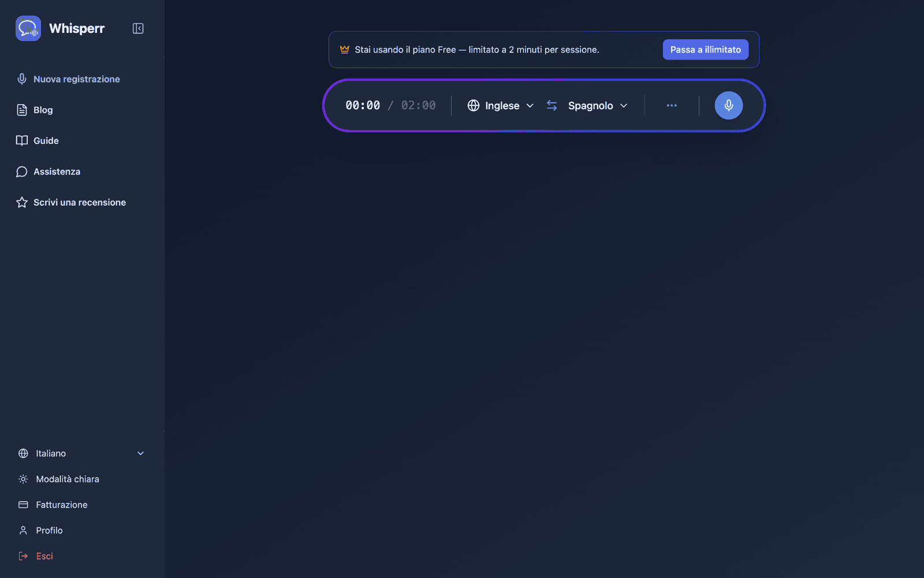Open the Inglese source language dropdown
Viewport: 924px width, 578px height.
point(501,106)
